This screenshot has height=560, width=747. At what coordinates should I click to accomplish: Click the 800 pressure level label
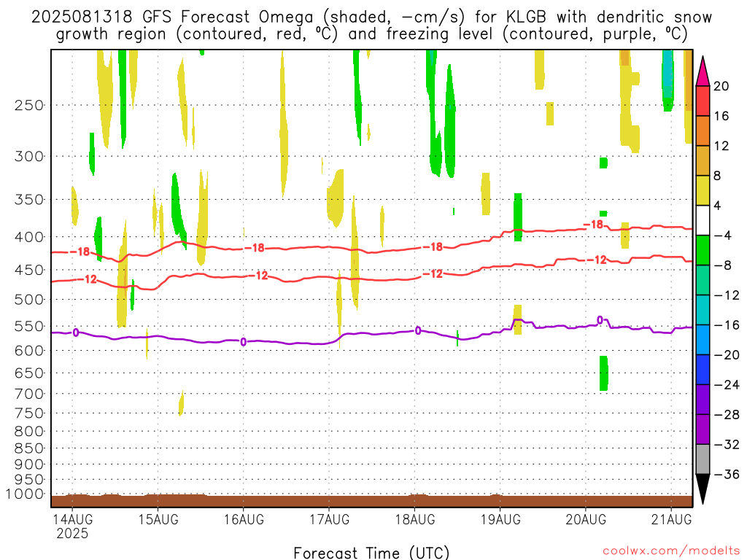click(x=29, y=432)
